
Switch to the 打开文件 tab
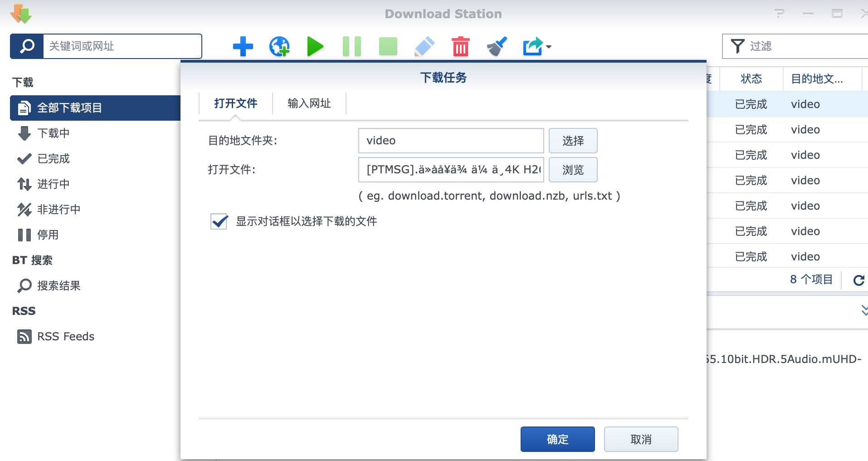[x=235, y=103]
